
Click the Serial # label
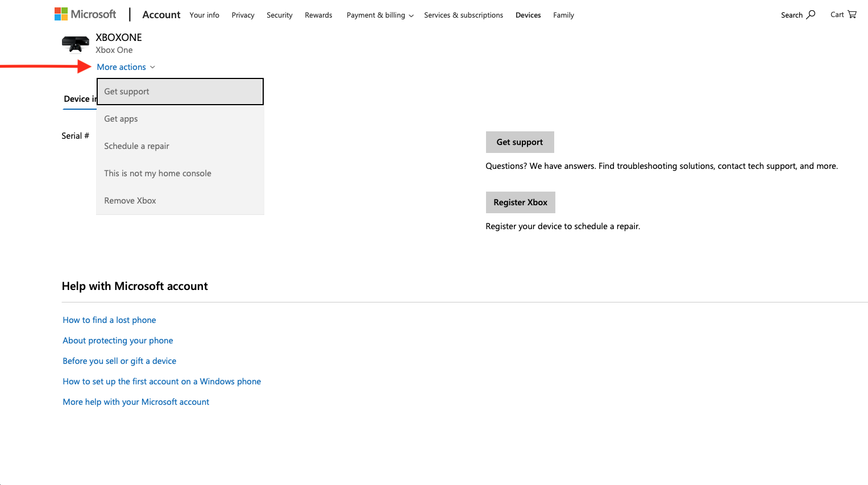(x=75, y=136)
